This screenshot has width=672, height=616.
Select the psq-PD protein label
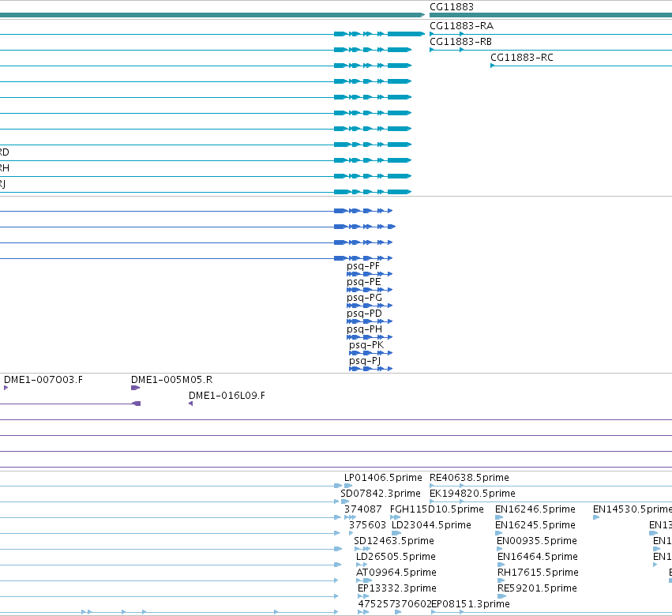point(364,314)
